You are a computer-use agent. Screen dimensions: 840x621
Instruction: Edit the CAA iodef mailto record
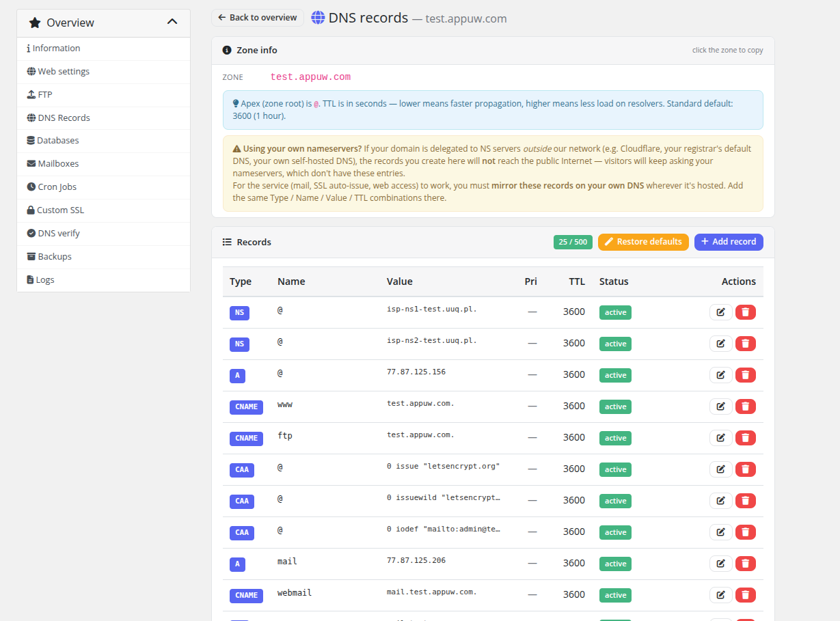[720, 532]
